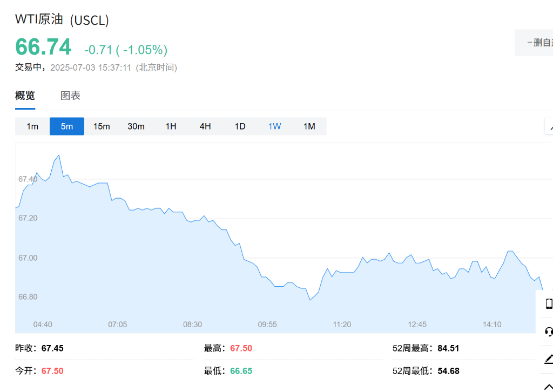Choose the 1H timeframe
This screenshot has height=392, width=553.
(x=171, y=126)
